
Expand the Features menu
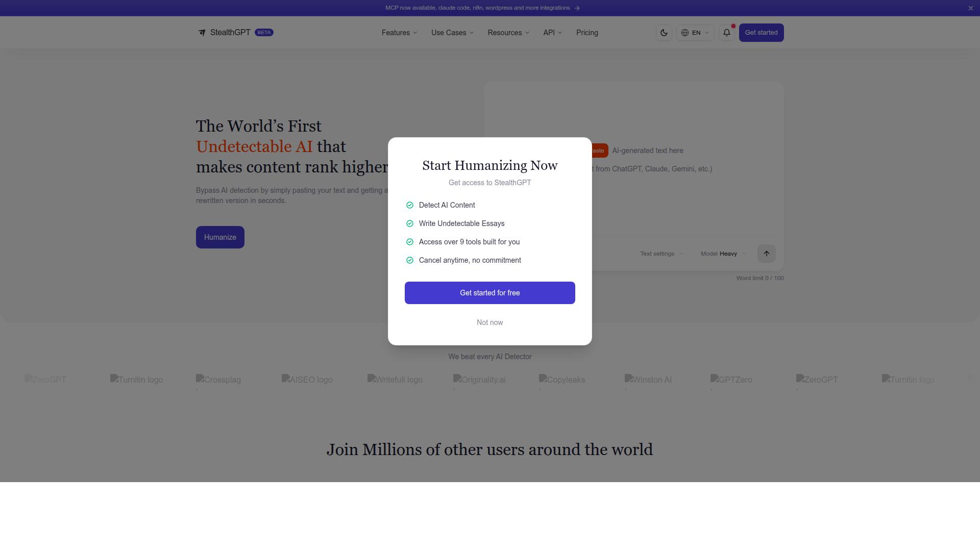click(x=399, y=33)
